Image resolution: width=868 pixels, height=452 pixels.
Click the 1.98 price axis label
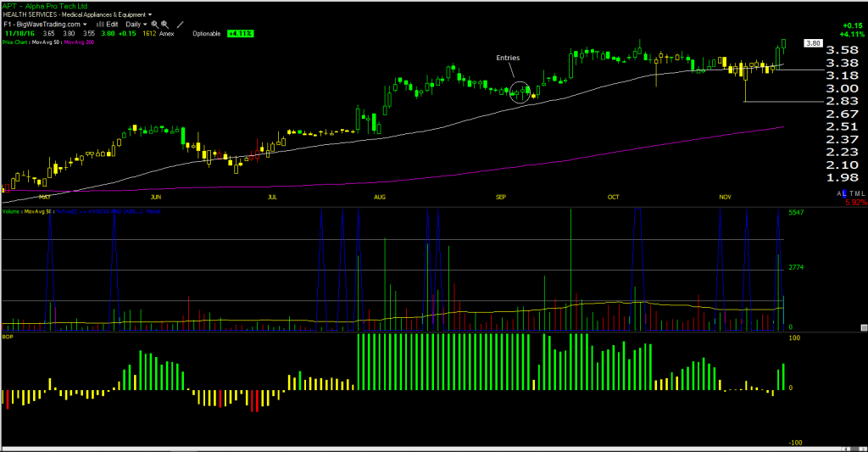(x=842, y=178)
